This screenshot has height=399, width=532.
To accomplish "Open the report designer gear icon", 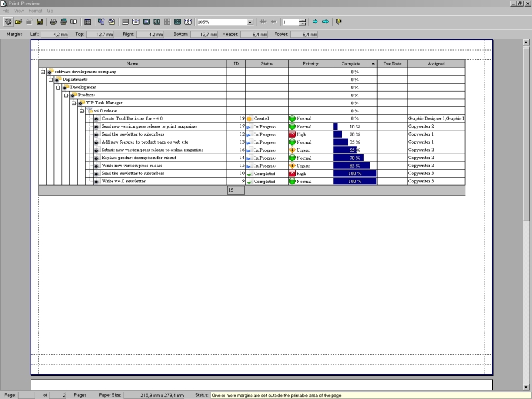I will [8, 22].
